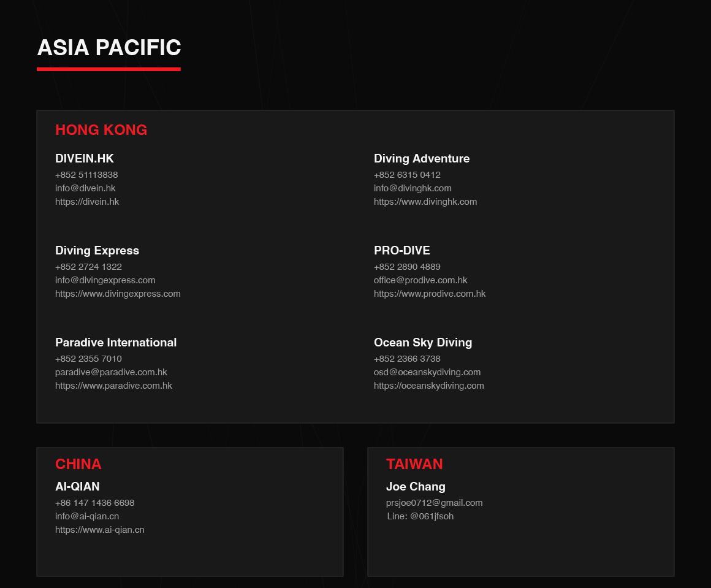The height and width of the screenshot is (588, 711).
Task: Open https://www.paradive.com.hk link
Action: click(114, 386)
